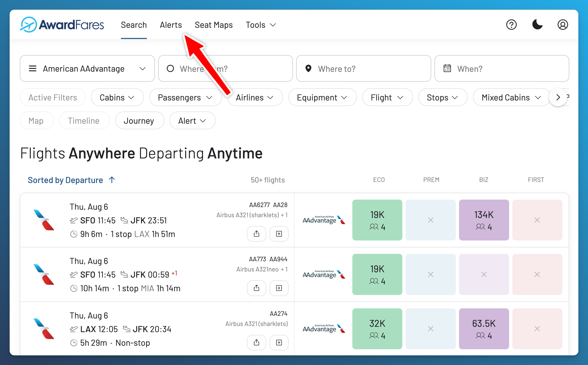
Task: Click the location pin in Where to
Action: pyautogui.click(x=308, y=69)
